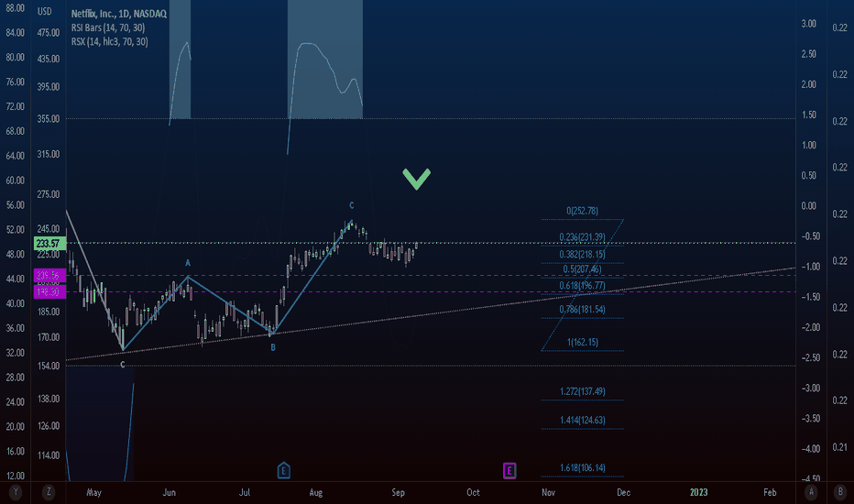Select Fib level 1(162.15)
The image size is (854, 504).
582,342
